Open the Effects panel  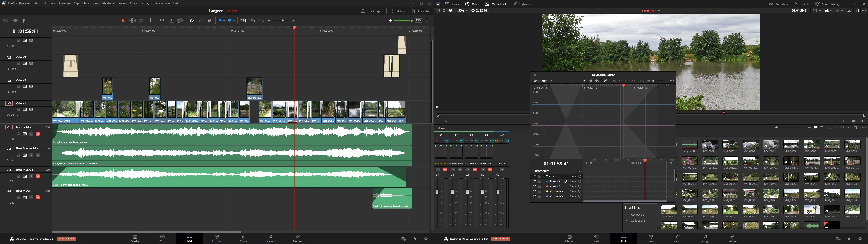(801, 4)
